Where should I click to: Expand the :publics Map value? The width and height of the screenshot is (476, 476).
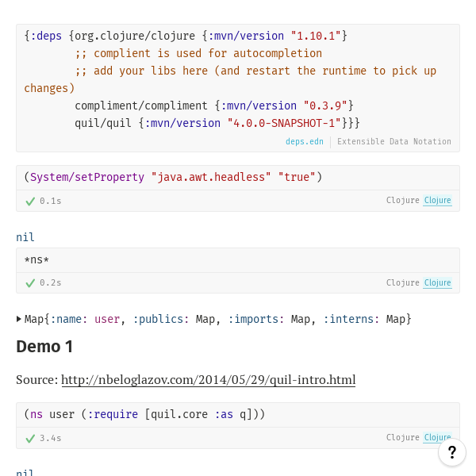205,319
